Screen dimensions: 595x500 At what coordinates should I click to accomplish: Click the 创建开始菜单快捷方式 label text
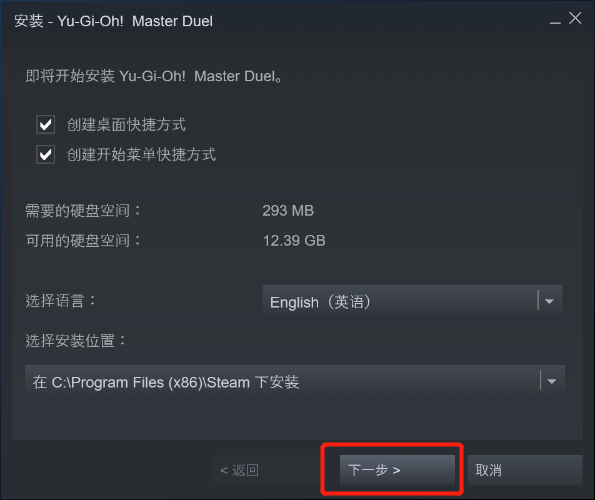click(x=141, y=154)
